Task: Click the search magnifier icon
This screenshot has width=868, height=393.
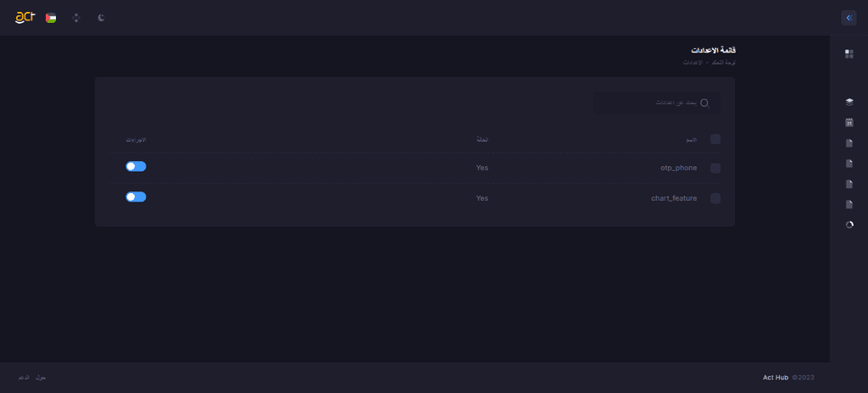Action: (x=704, y=103)
